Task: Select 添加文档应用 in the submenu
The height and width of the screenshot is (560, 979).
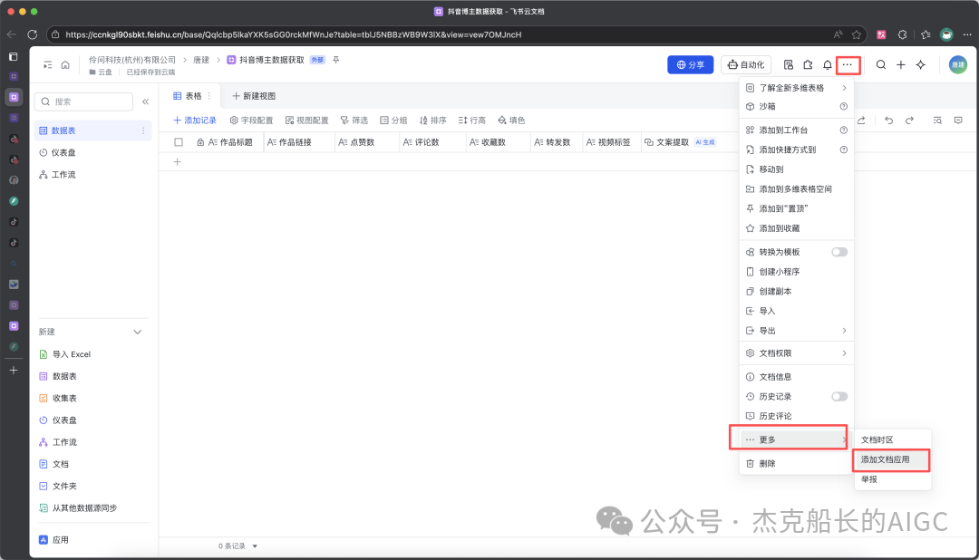Action: click(x=892, y=459)
